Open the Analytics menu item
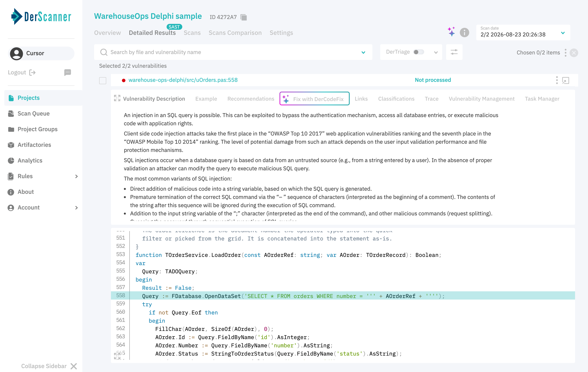The width and height of the screenshot is (588, 372). [x=43, y=161]
